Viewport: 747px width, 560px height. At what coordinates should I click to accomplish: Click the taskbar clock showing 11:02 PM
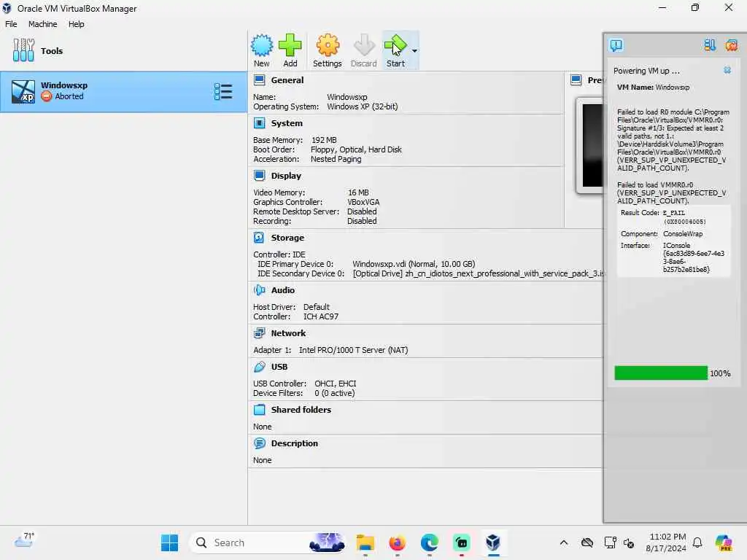(x=667, y=542)
